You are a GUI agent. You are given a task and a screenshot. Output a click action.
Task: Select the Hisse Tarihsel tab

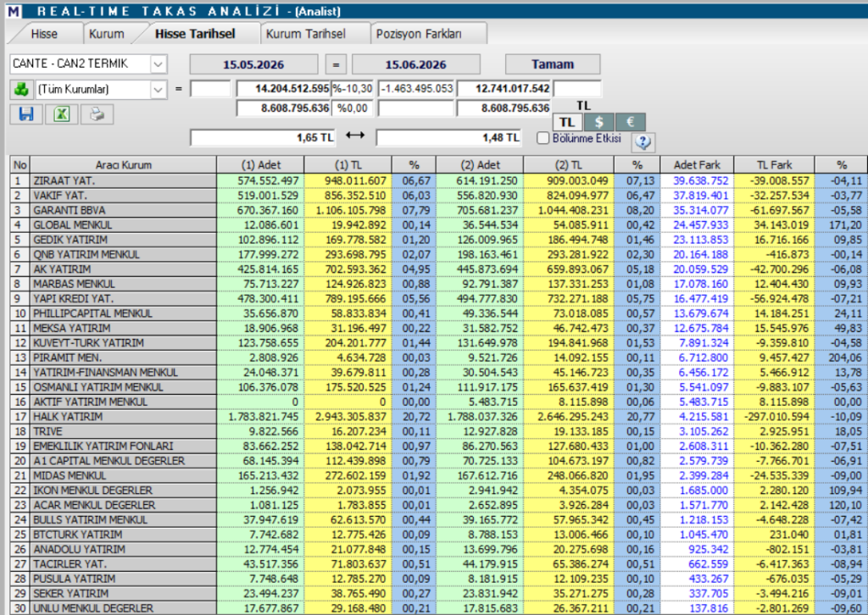pyautogui.click(x=195, y=34)
